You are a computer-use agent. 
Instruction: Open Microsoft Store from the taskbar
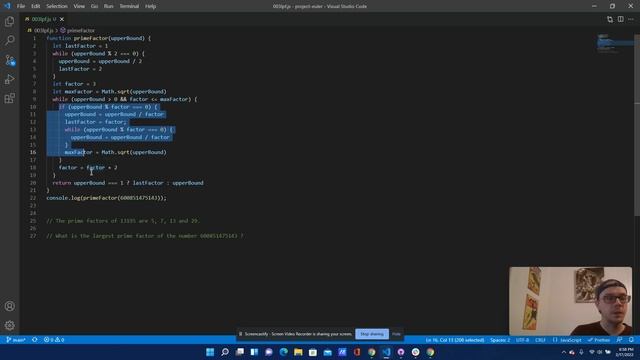pyautogui.click(x=313, y=352)
